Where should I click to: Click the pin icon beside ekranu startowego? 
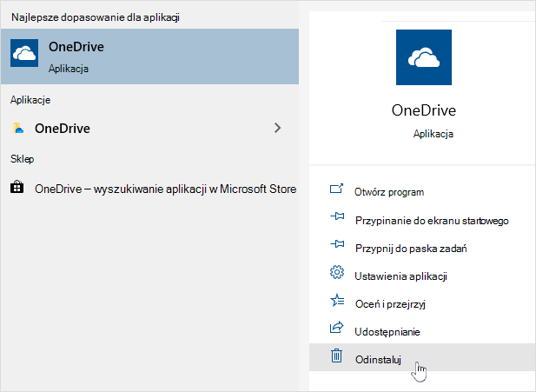(x=337, y=216)
